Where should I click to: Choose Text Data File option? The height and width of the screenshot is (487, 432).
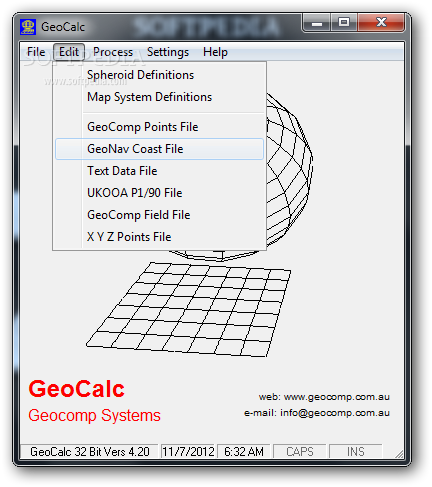[x=159, y=171]
